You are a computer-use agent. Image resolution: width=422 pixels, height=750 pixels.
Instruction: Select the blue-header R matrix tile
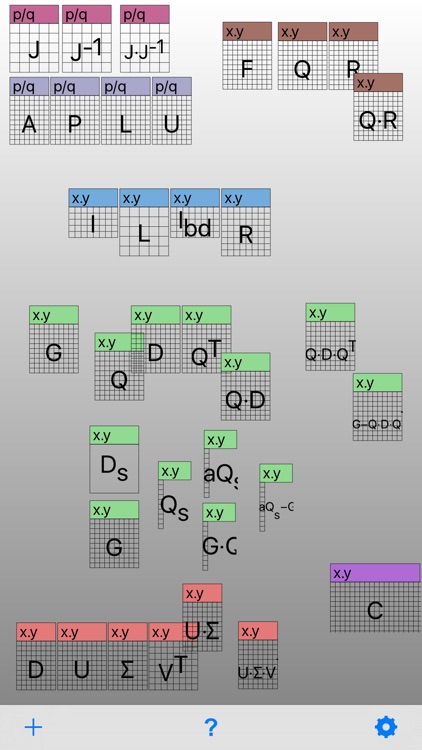coord(246,222)
